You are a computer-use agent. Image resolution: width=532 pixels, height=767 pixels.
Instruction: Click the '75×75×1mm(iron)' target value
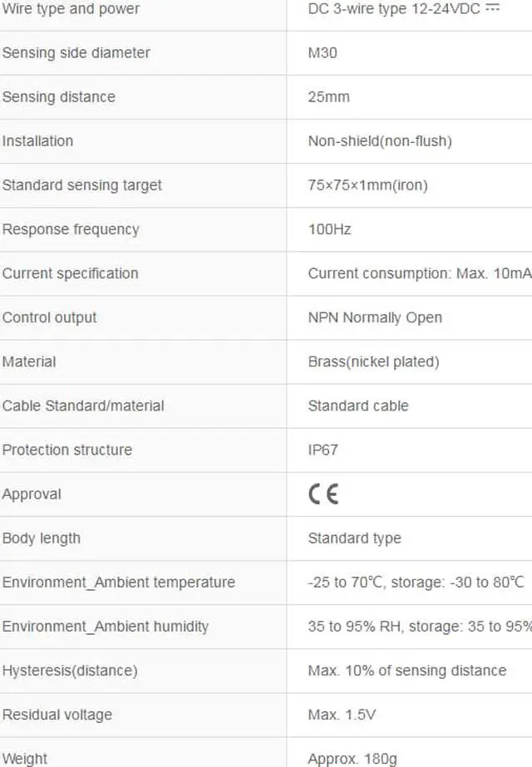pos(367,185)
